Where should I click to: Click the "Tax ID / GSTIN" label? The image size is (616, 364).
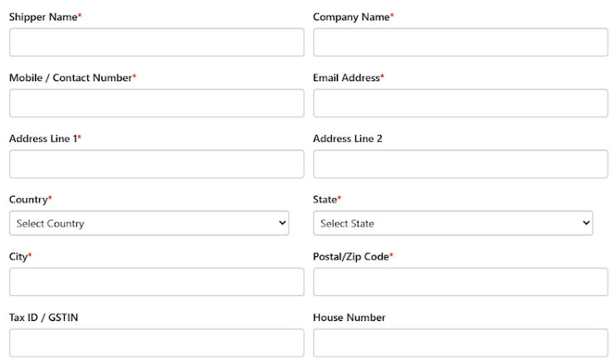point(44,318)
